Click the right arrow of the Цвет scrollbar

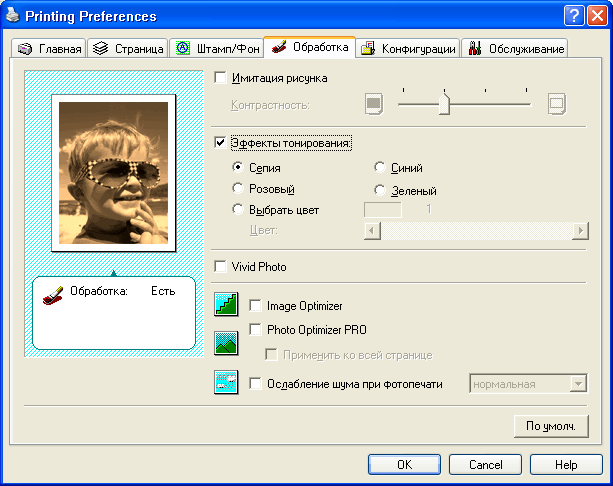pyautogui.click(x=580, y=231)
